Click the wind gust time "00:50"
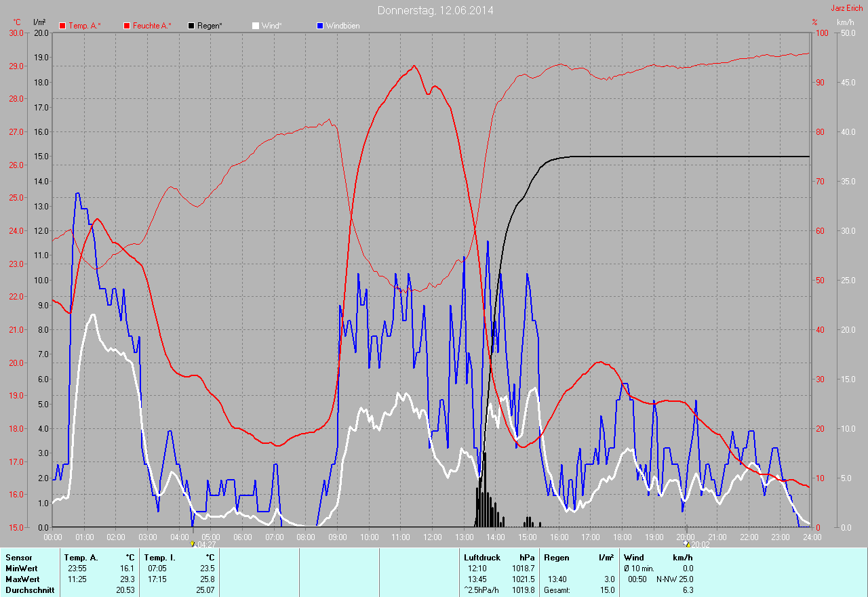This screenshot has width=868, height=597. pos(637,579)
